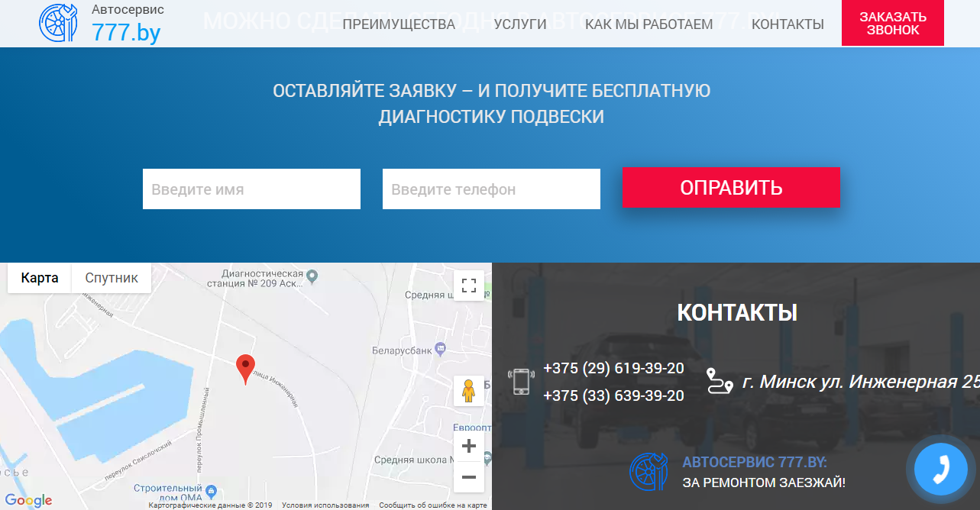Zoom in on the map
This screenshot has width=980, height=510.
469,446
